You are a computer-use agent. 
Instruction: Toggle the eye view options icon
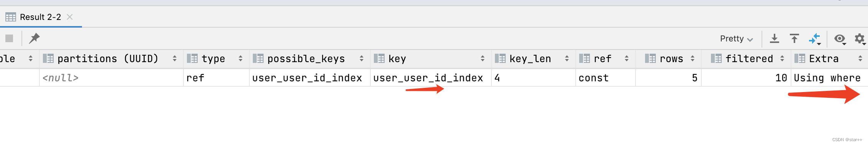click(840, 39)
